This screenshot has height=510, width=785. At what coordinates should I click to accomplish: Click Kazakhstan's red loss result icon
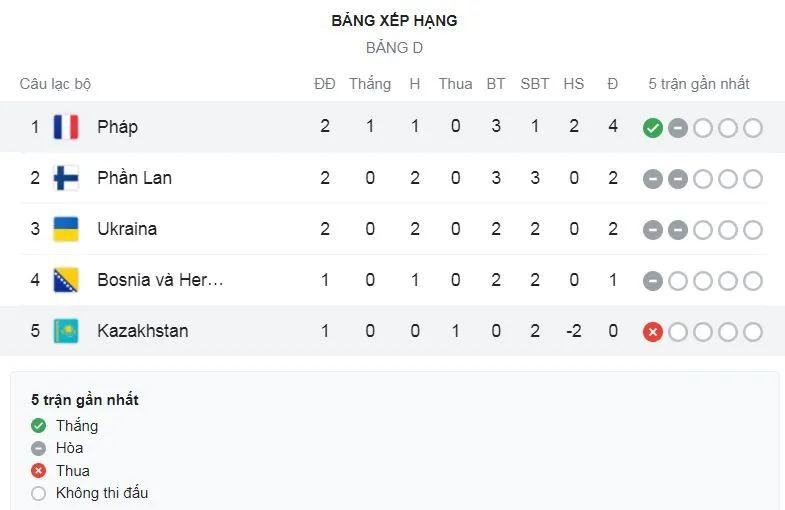(x=653, y=332)
